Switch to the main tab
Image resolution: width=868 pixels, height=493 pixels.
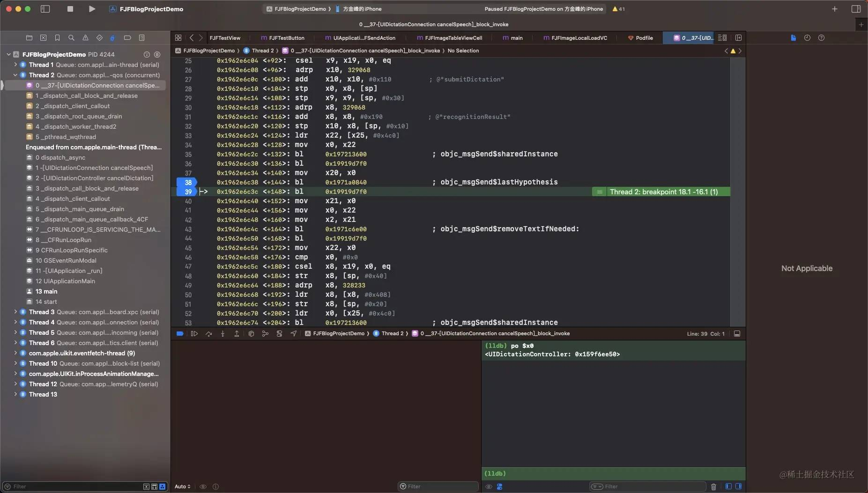(x=512, y=38)
